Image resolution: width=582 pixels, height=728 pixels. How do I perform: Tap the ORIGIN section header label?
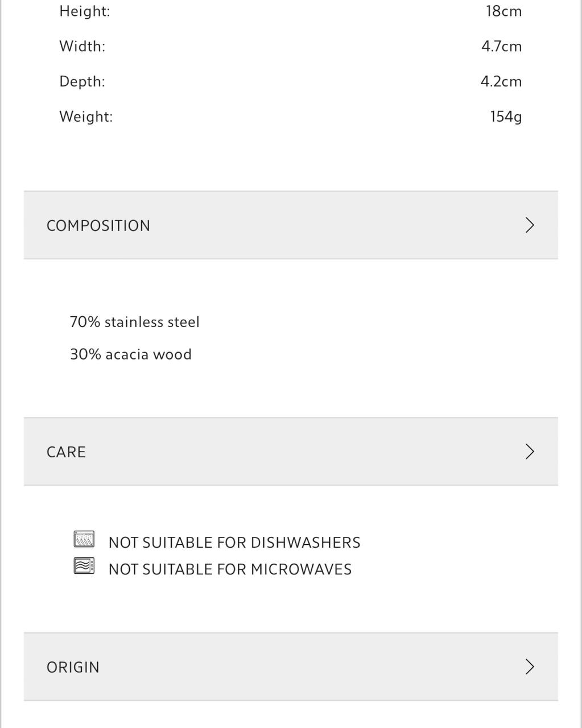[73, 667]
